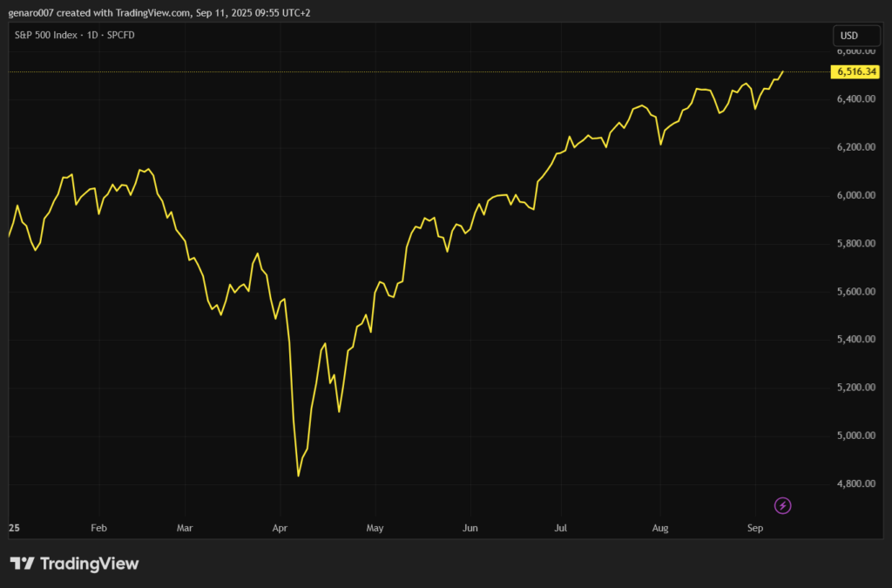The image size is (892, 588).
Task: Open the USD currency selector
Action: point(847,36)
